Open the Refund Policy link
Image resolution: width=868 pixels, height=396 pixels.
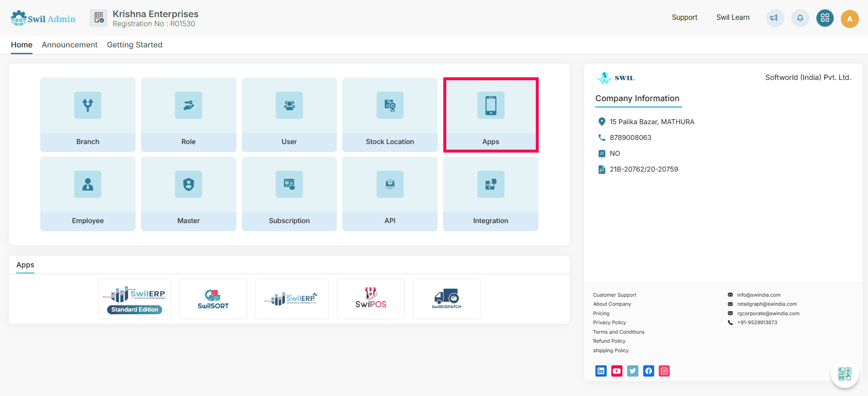pyautogui.click(x=609, y=341)
